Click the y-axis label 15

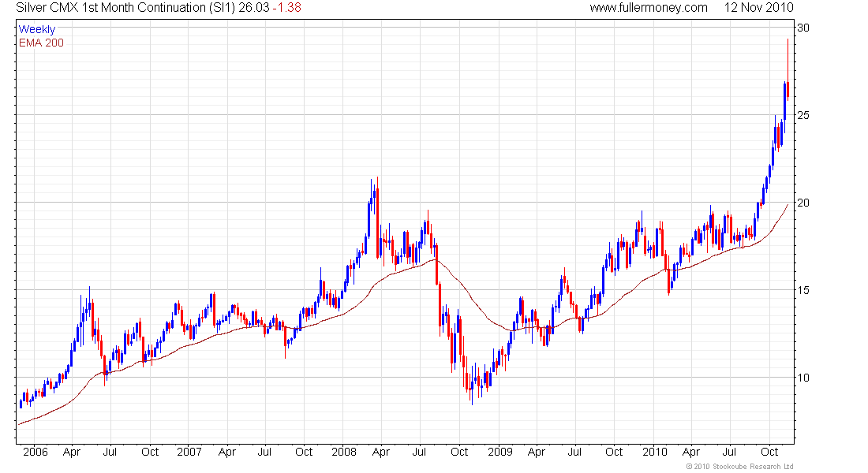803,290
